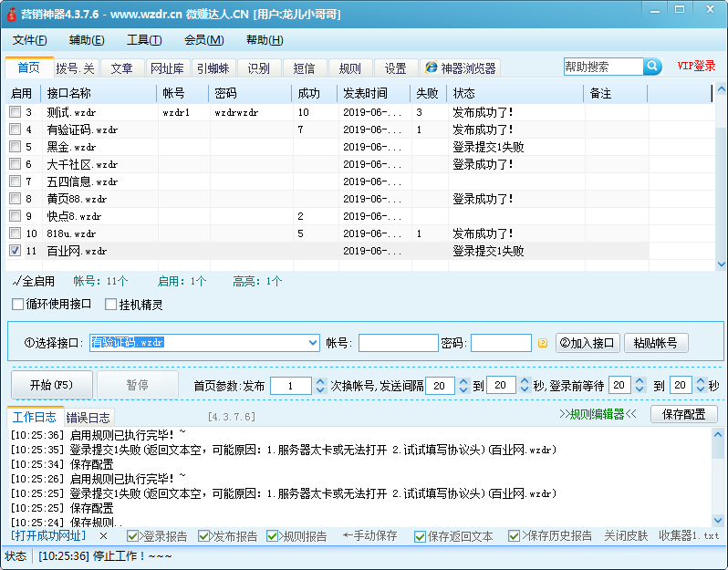This screenshot has width=728, height=570.
Task: Click the yellow help icon beside password field
Action: click(543, 344)
